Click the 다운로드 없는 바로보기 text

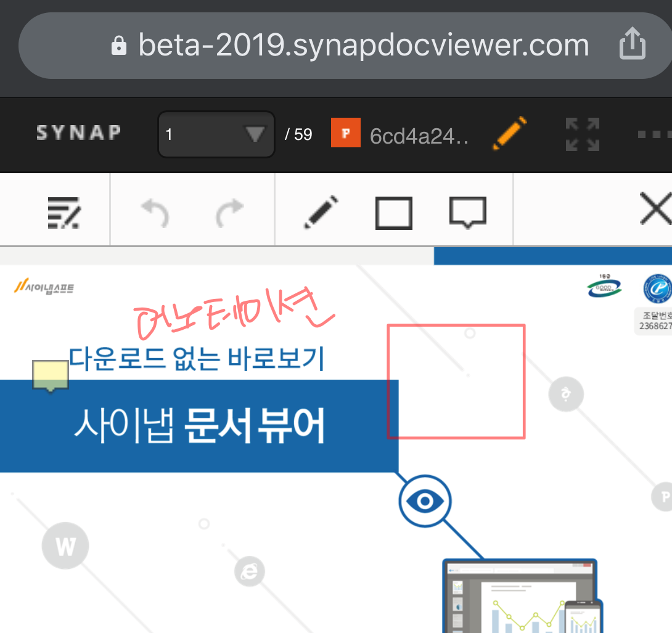coord(197,358)
